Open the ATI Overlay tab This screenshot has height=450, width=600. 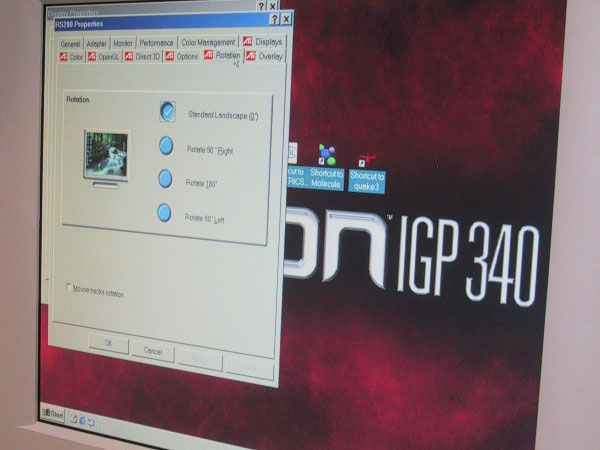[265, 56]
